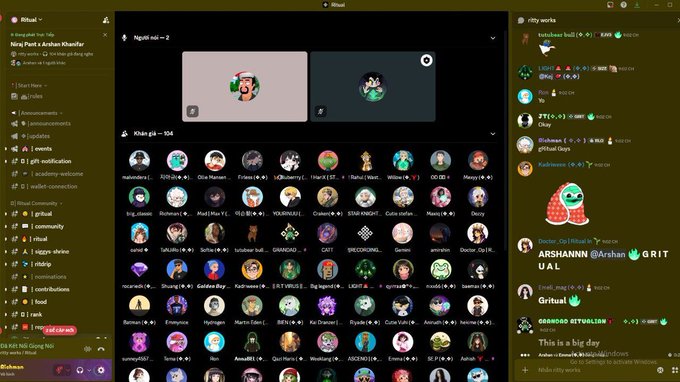
Task: Dismiss the live stage banner in sidebar
Action: [105, 35]
